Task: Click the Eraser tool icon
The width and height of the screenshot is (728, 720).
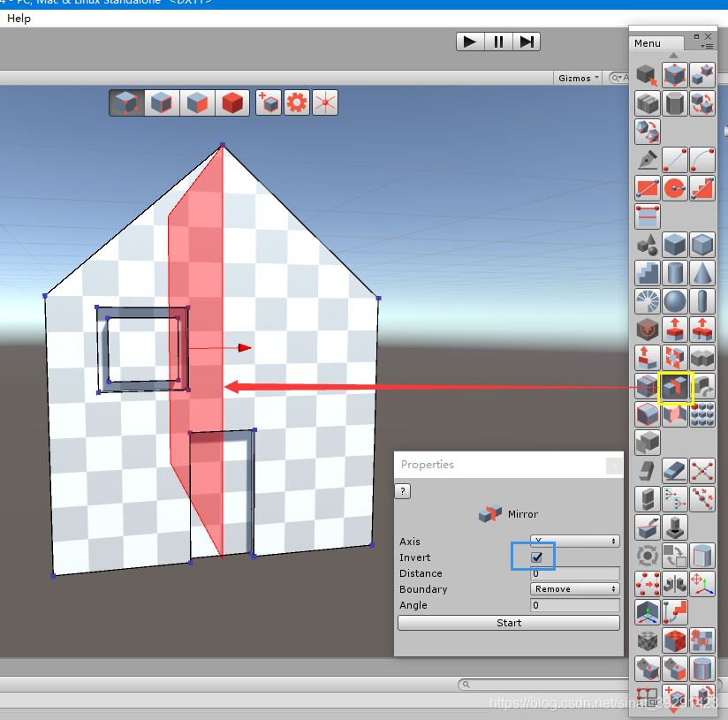Action: (676, 471)
